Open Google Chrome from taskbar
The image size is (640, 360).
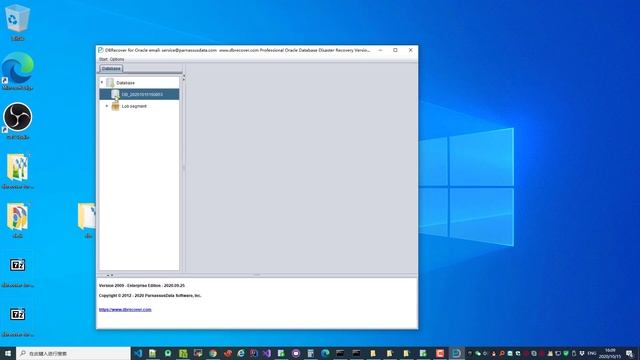[213, 353]
